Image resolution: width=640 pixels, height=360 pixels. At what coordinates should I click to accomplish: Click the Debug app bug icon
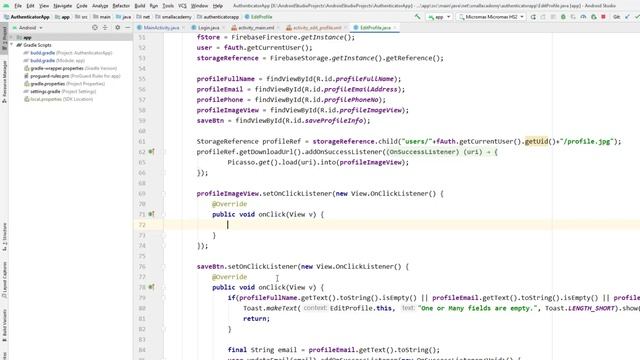563,17
